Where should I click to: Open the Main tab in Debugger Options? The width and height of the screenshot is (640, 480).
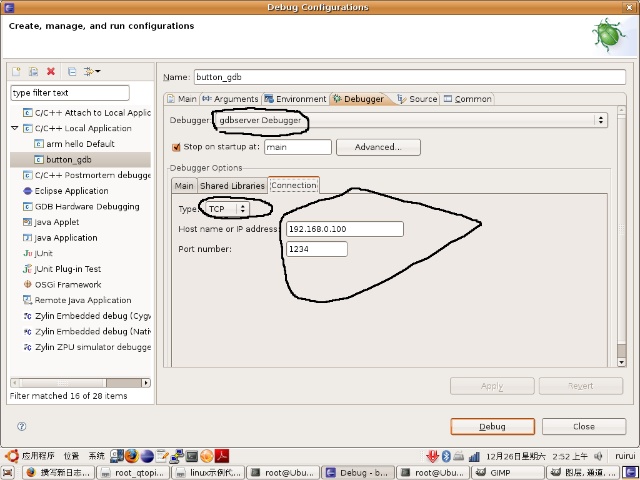[184, 186]
